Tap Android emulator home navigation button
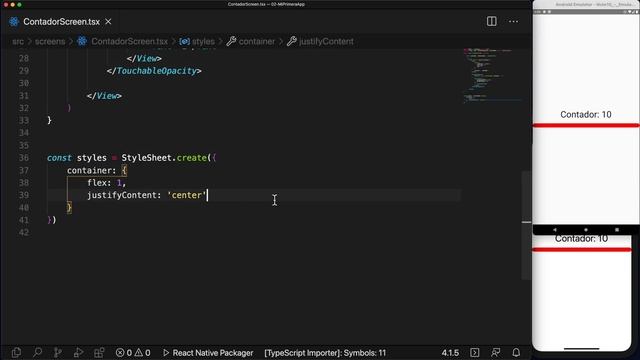640x360 pixels. click(x=586, y=230)
